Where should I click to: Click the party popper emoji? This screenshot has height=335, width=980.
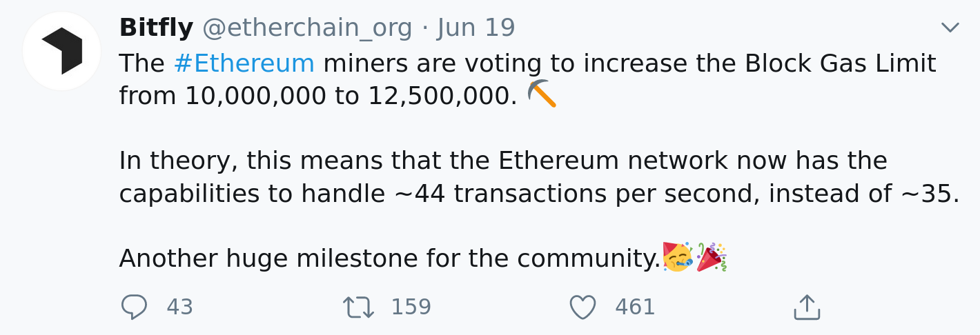712,257
